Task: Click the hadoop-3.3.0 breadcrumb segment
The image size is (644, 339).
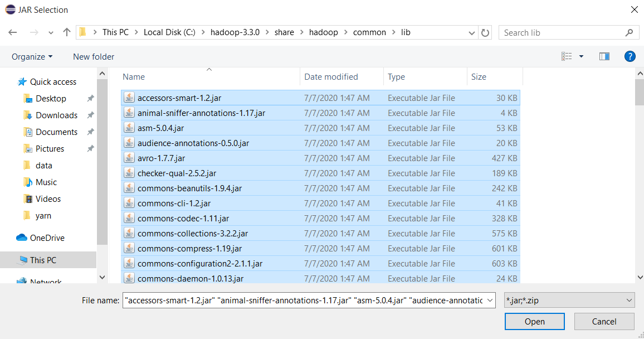Action: point(235,32)
